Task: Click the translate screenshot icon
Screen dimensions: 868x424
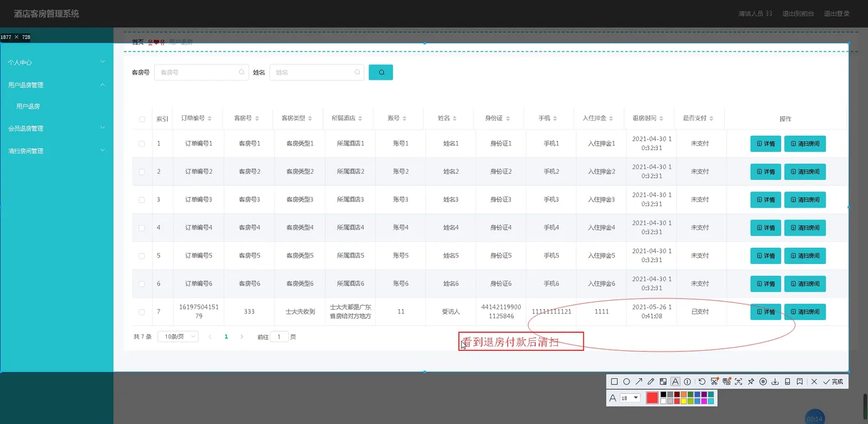Action: pyautogui.click(x=727, y=382)
